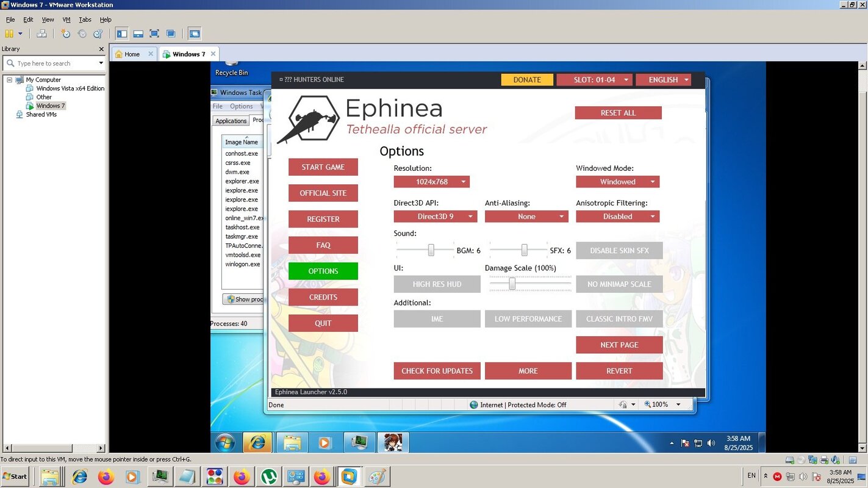
Task: Click the guest volume speaker tray icon
Action: tap(711, 443)
